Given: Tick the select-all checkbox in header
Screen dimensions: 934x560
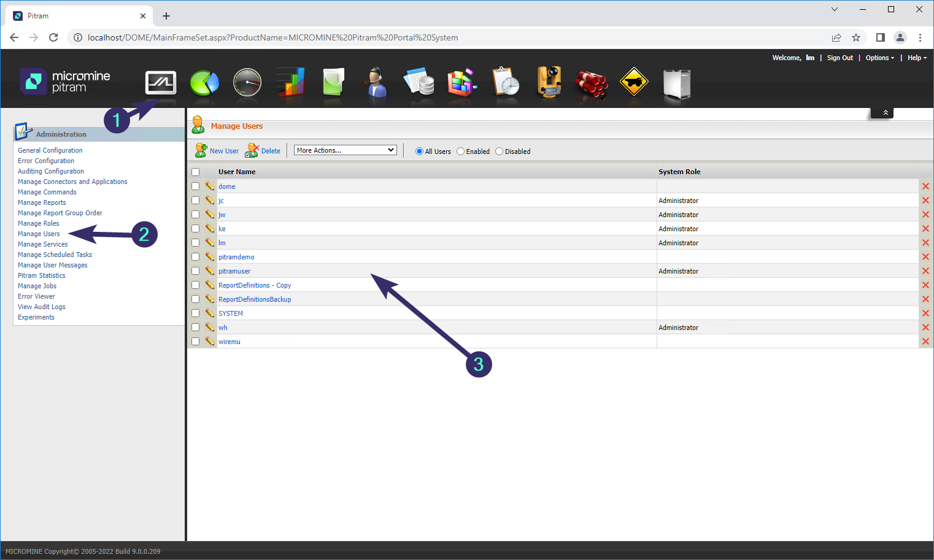Looking at the screenshot, I should (x=195, y=172).
